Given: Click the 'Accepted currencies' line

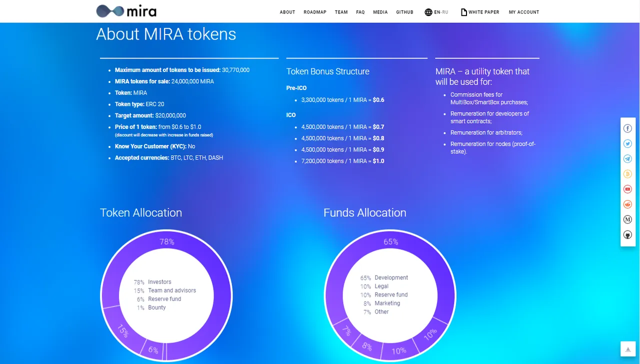Looking at the screenshot, I should 169,158.
